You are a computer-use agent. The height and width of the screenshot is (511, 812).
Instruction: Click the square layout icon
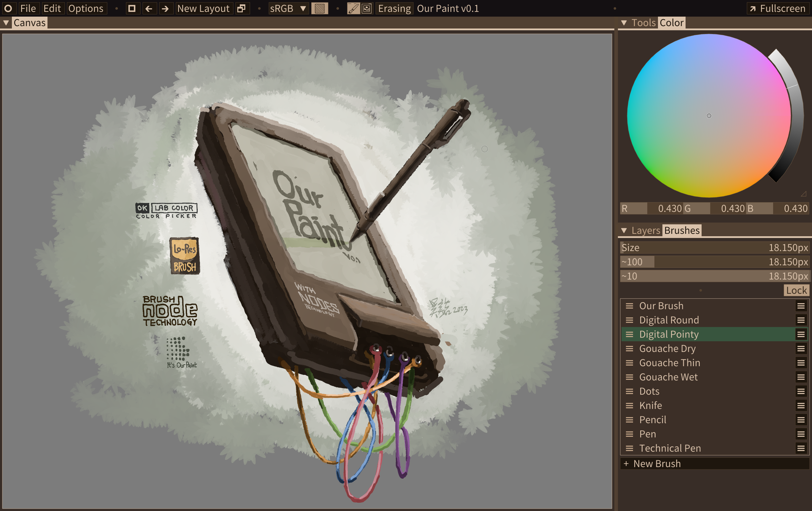click(132, 8)
